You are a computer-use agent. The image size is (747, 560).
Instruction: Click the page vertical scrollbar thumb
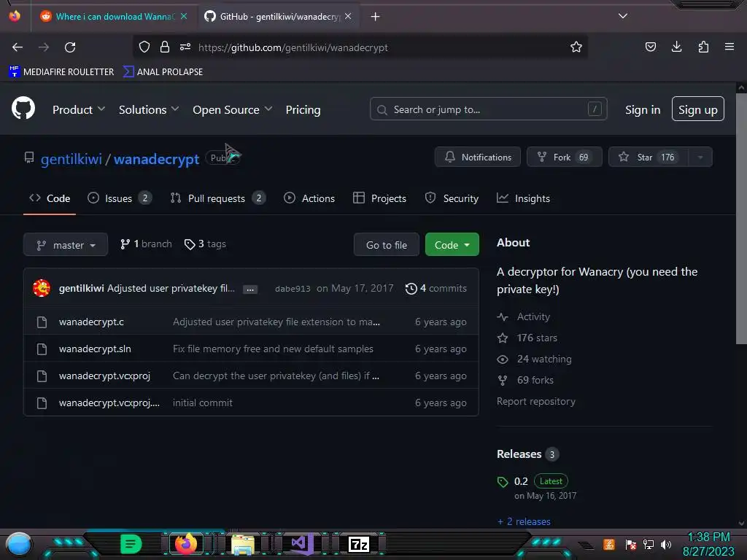741,218
